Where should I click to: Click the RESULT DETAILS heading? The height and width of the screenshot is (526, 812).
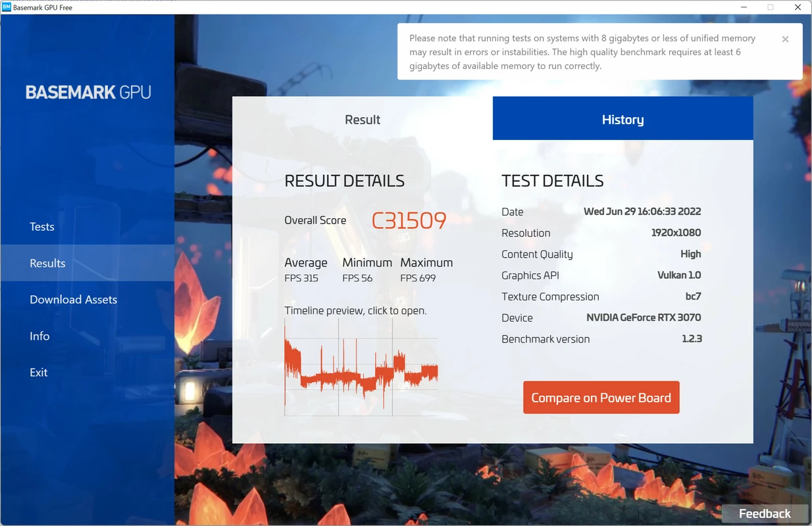[x=344, y=181]
